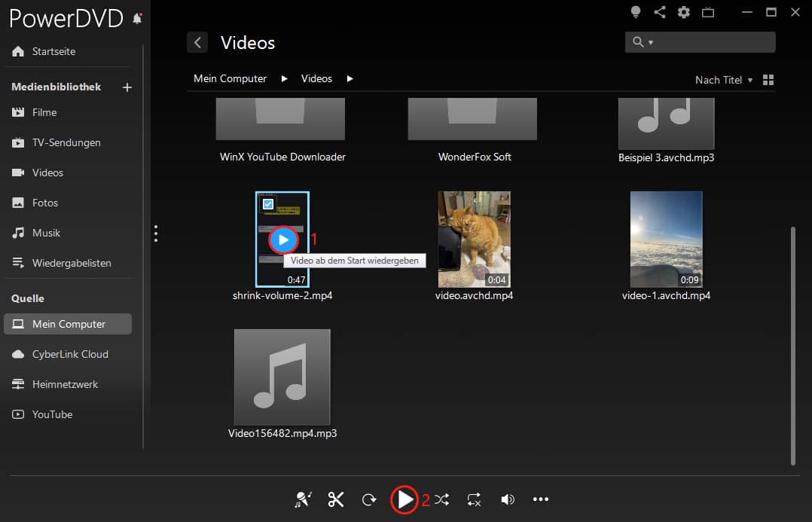This screenshot has width=812, height=522.
Task: Open the video.avchd.mp4 cat thumbnail
Action: pyautogui.click(x=474, y=240)
